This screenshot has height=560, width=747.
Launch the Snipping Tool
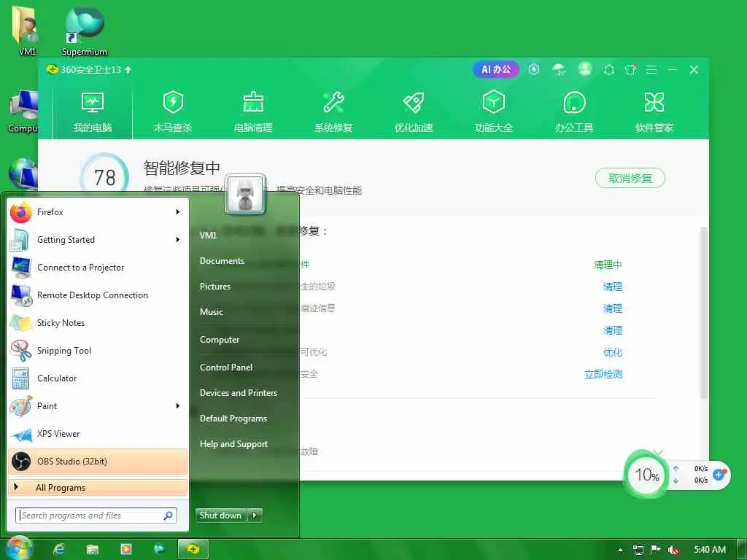pos(98,351)
